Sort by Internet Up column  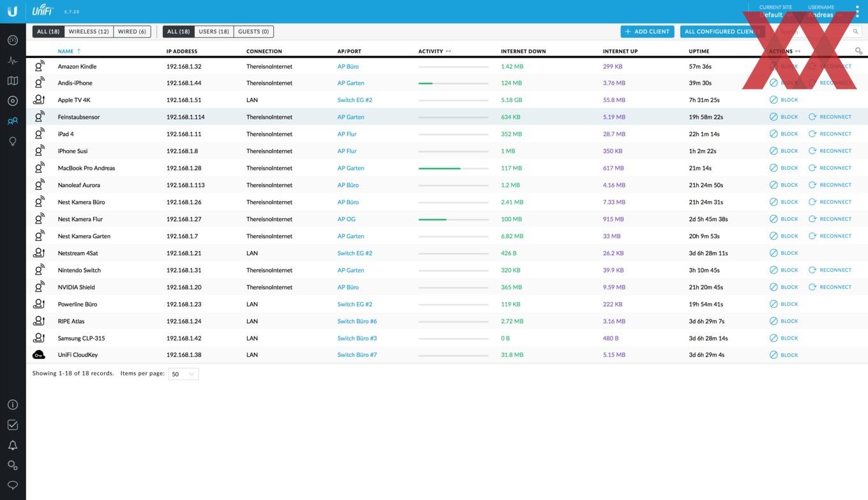620,51
